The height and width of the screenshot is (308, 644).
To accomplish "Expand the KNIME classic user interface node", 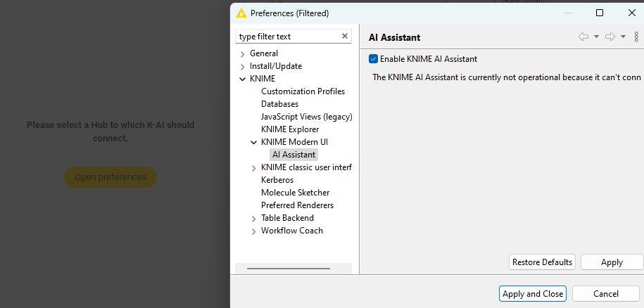I will (x=254, y=168).
